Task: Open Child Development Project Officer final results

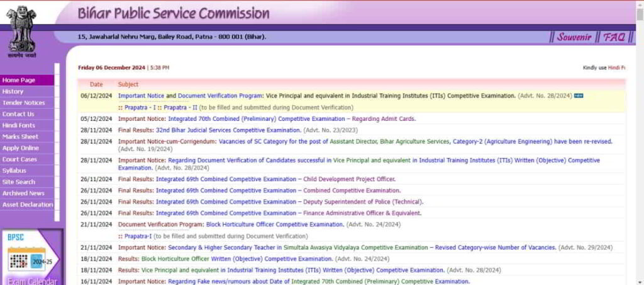Action: tap(275, 179)
